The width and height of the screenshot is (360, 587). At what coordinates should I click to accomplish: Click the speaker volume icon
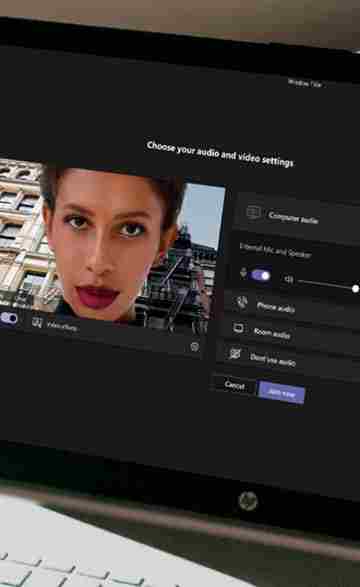pyautogui.click(x=288, y=279)
